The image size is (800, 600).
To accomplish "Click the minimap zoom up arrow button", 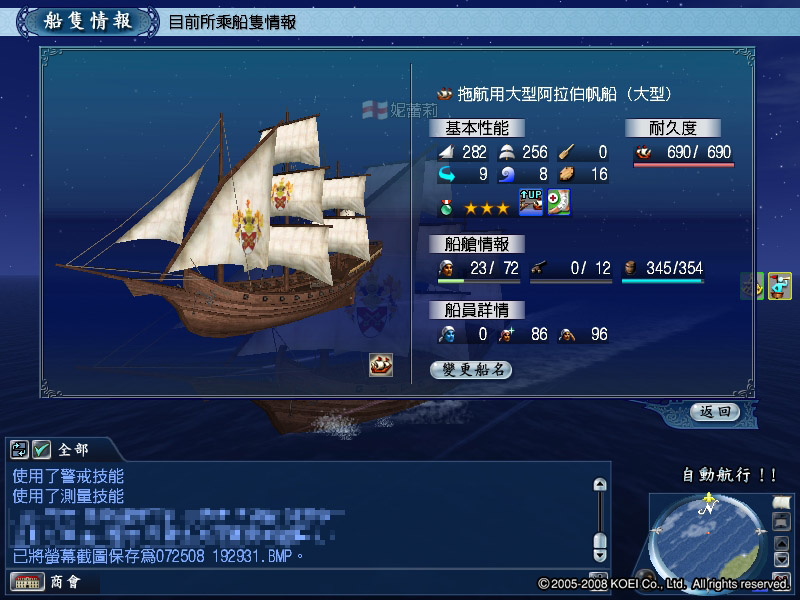I will (781, 543).
